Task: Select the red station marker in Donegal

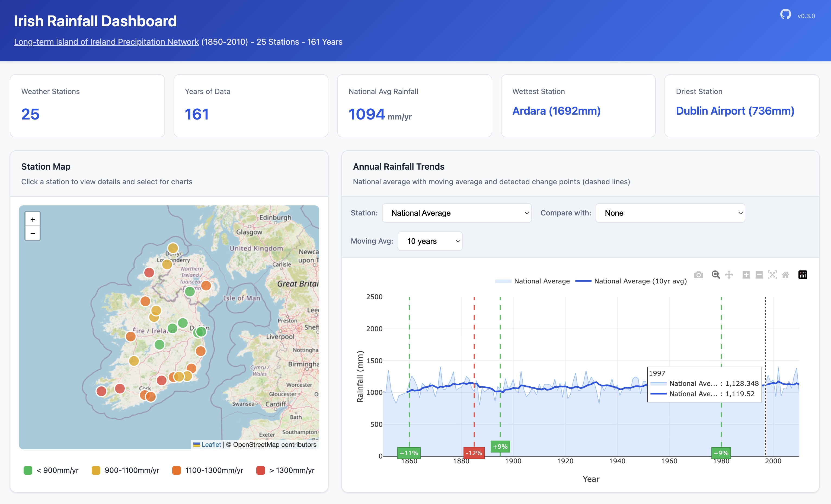Action: pos(149,273)
